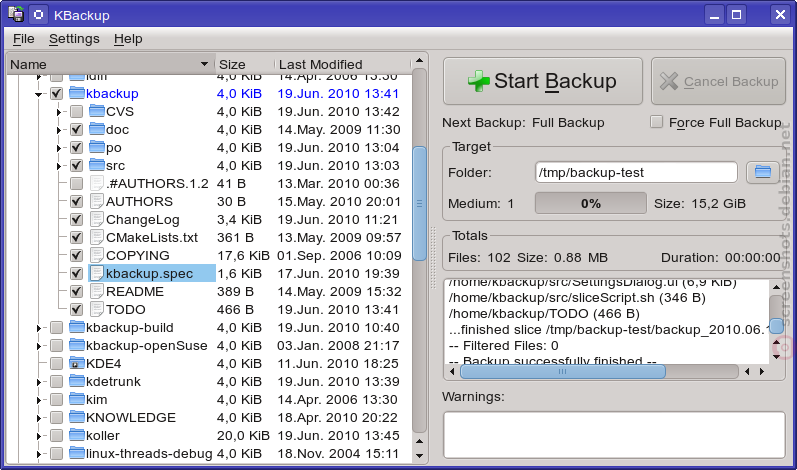Open the File menu
The height and width of the screenshot is (470, 797).
click(x=23, y=39)
